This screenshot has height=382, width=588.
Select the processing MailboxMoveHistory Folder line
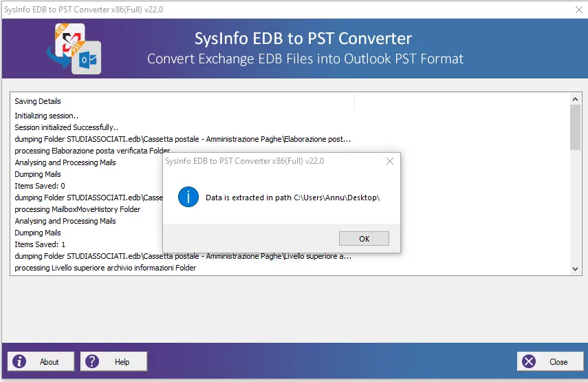(78, 209)
